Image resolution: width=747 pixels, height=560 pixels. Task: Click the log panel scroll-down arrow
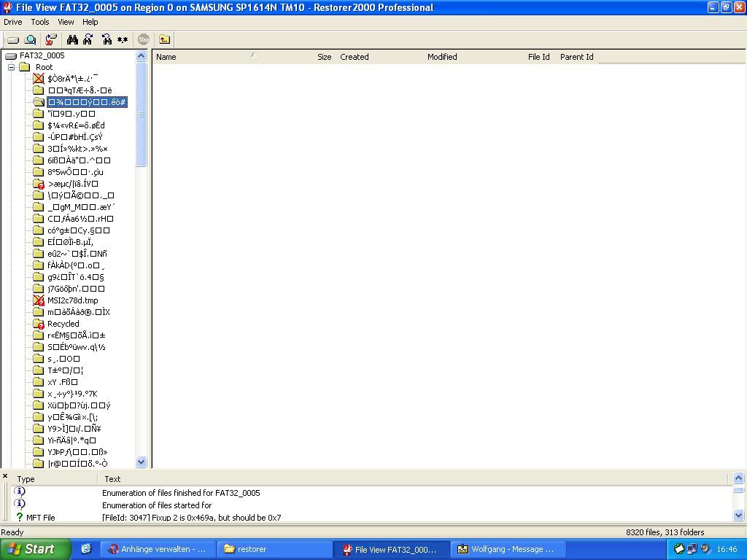(738, 515)
